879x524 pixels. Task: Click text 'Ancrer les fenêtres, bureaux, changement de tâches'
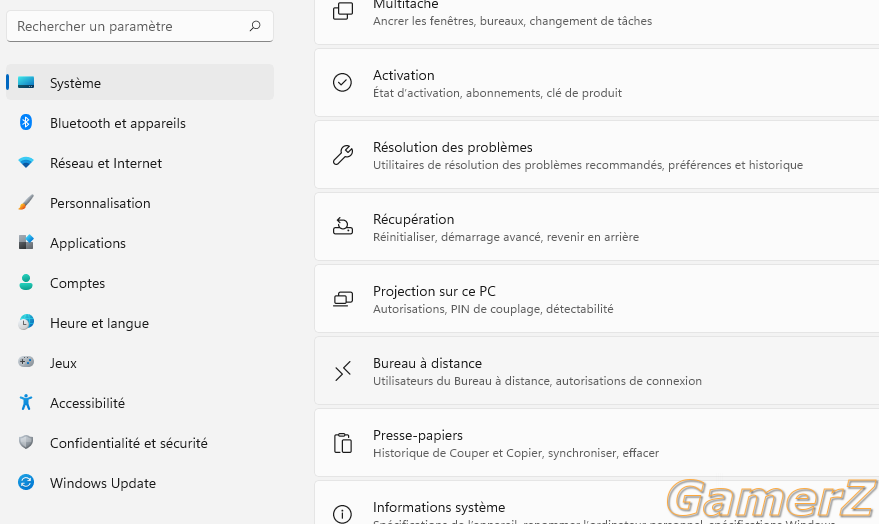coord(512,21)
